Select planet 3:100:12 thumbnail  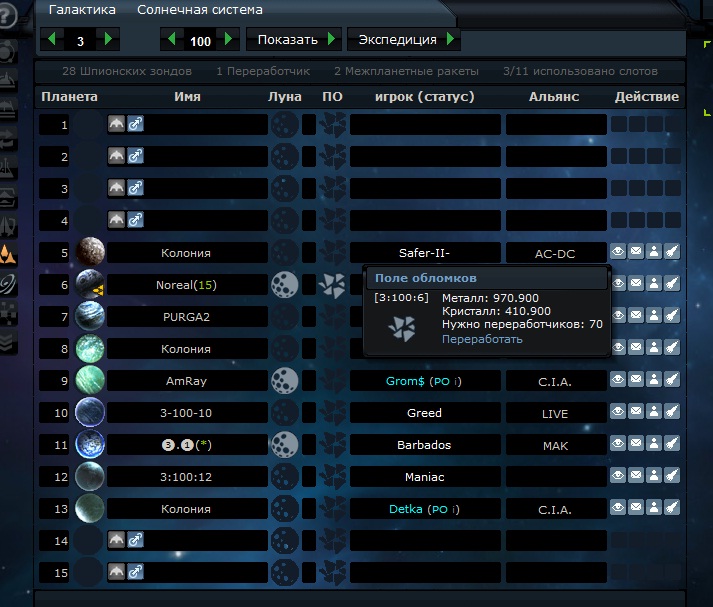click(90, 476)
